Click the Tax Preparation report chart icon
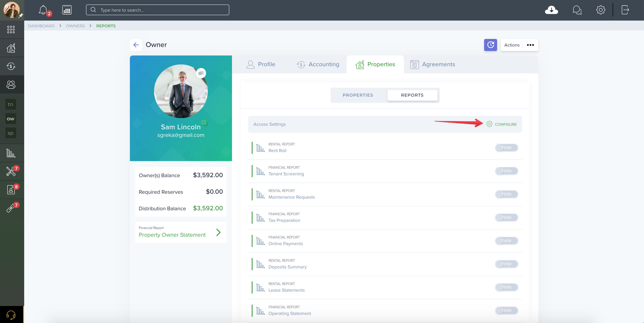The image size is (644, 323). [260, 218]
